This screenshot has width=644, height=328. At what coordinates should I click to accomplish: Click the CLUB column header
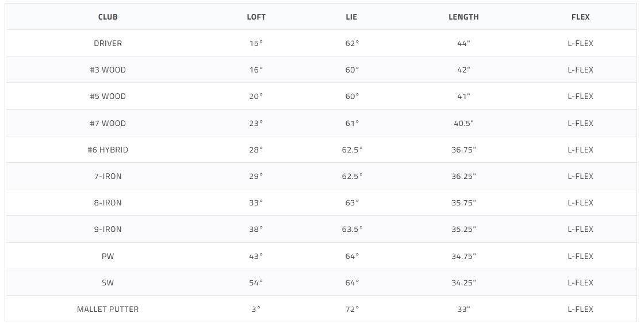108,17
